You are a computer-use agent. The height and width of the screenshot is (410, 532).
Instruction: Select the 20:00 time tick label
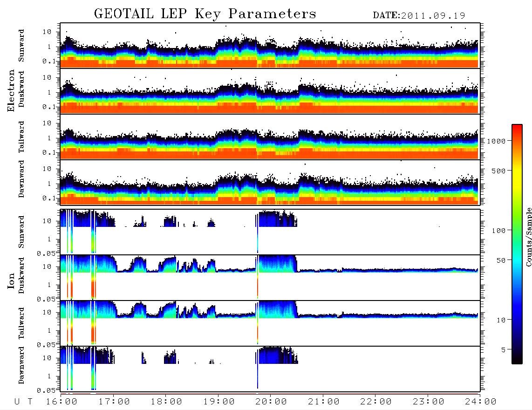pyautogui.click(x=271, y=402)
